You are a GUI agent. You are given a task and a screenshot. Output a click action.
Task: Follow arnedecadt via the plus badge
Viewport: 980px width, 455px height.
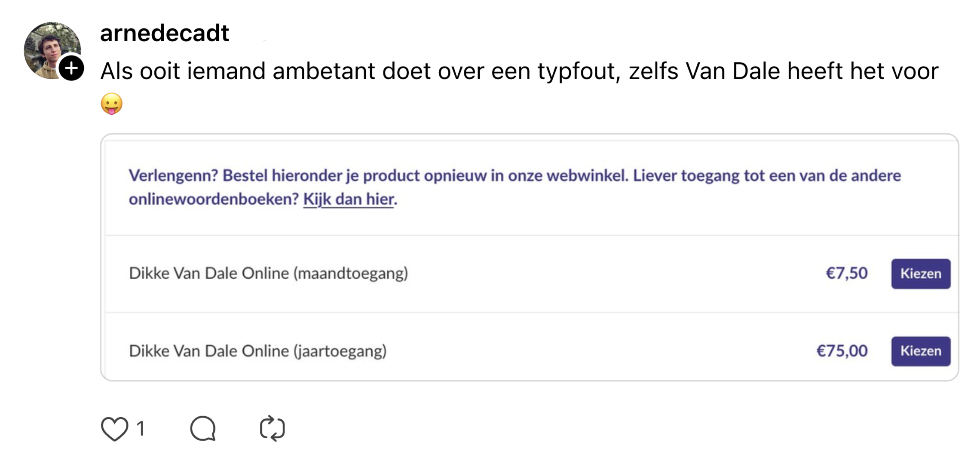pyautogui.click(x=71, y=68)
